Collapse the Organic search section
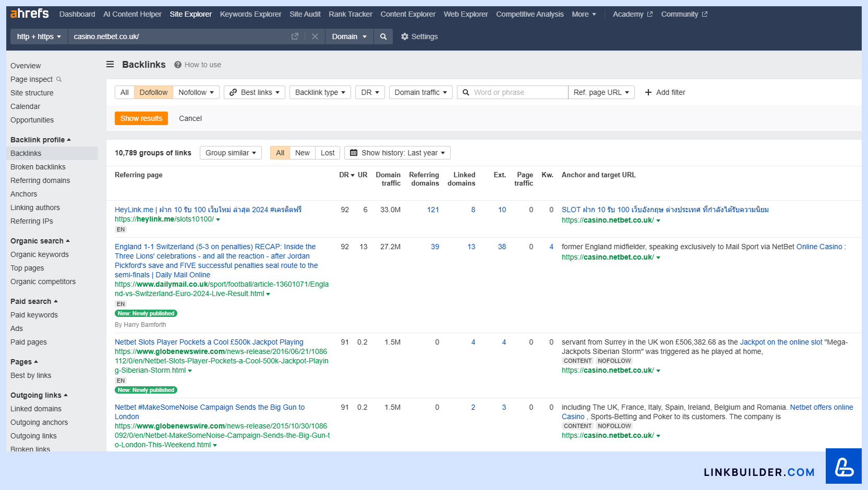This screenshot has width=868, height=490. 40,241
